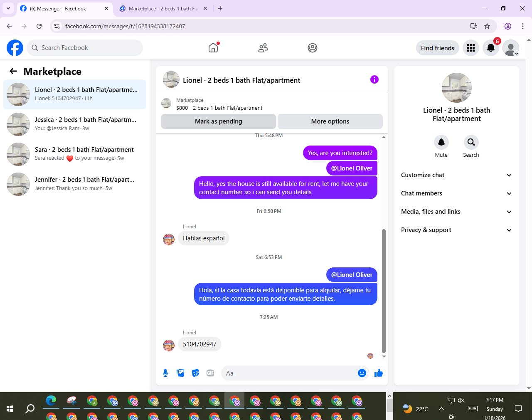Open the Facebook menu grid icon
Image resolution: width=532 pixels, height=420 pixels.
pyautogui.click(x=471, y=48)
